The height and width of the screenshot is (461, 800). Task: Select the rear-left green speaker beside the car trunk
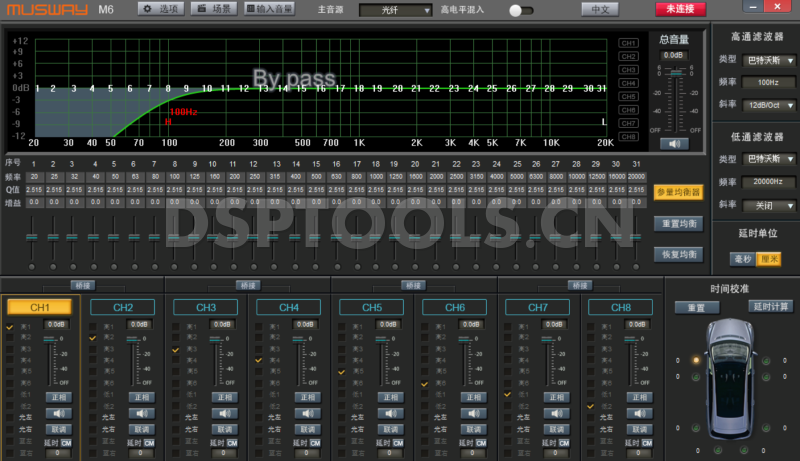pyautogui.click(x=694, y=428)
